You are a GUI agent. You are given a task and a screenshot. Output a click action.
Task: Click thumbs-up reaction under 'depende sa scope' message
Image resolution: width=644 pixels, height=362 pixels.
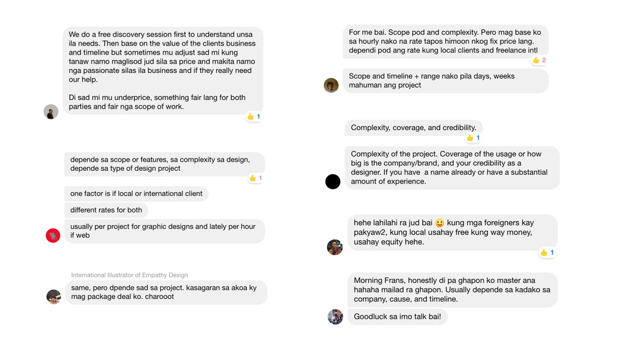(x=255, y=178)
